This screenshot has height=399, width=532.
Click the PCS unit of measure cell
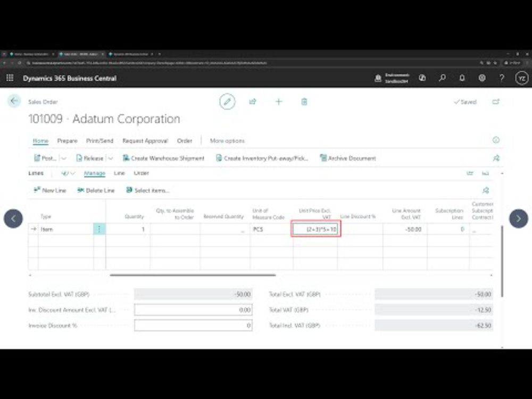click(271, 229)
